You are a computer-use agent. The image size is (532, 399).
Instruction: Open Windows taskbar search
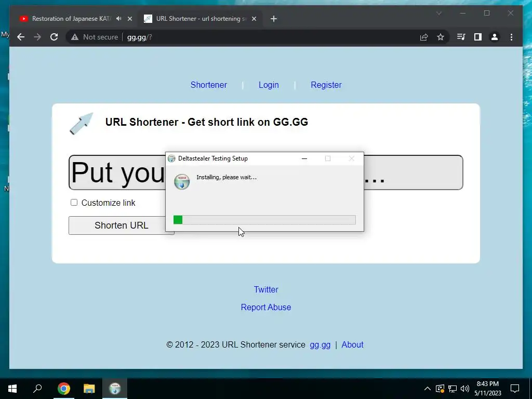coord(37,389)
